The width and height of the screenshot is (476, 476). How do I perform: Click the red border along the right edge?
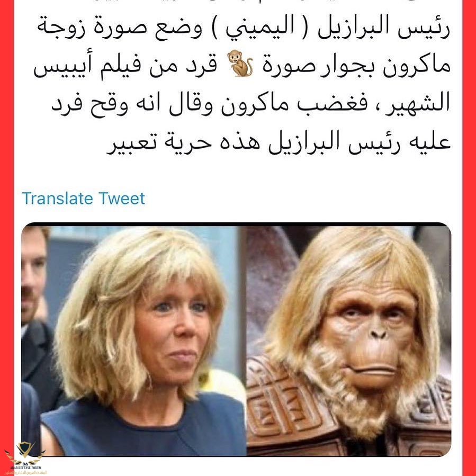pos(469,238)
